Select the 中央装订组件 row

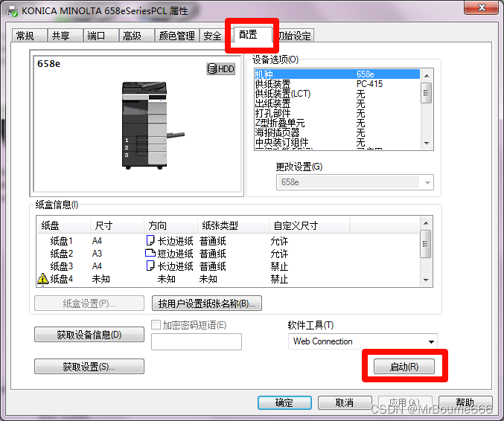click(336, 142)
